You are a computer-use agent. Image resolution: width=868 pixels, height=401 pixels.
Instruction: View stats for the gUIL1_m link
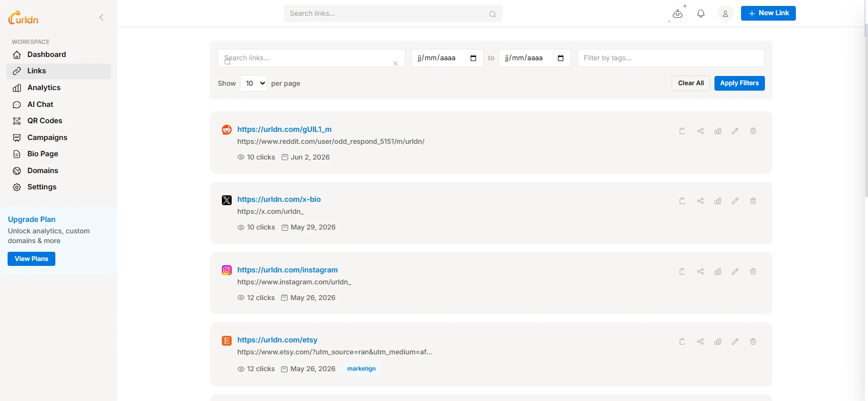point(718,131)
